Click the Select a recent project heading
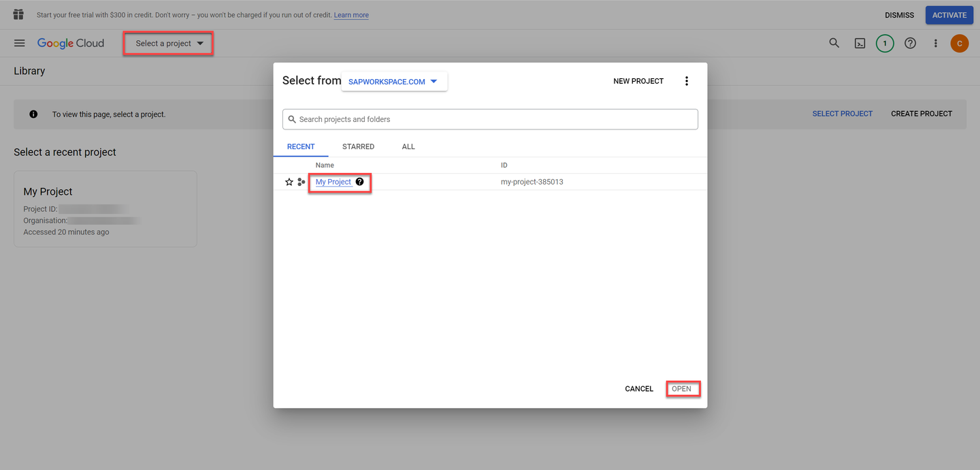 point(65,152)
